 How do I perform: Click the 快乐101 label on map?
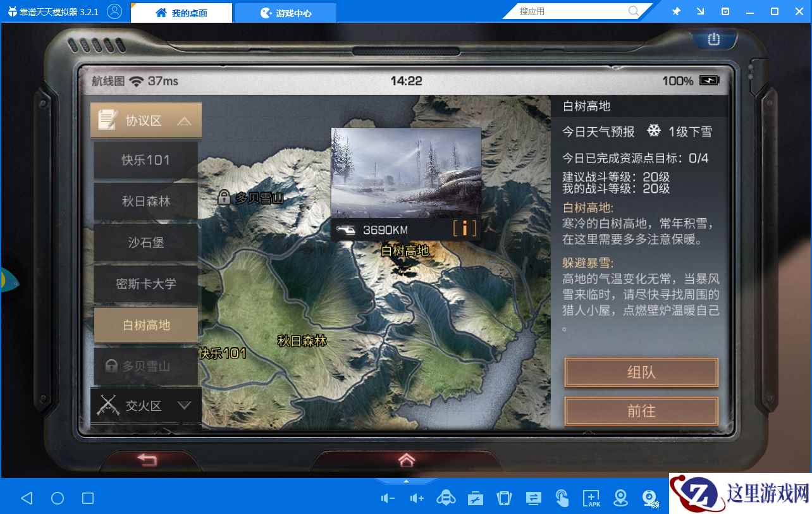tap(223, 353)
